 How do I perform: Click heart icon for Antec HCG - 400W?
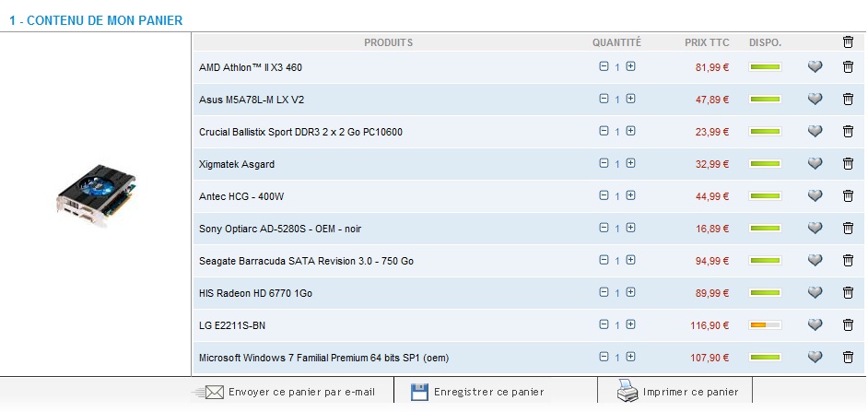815,196
